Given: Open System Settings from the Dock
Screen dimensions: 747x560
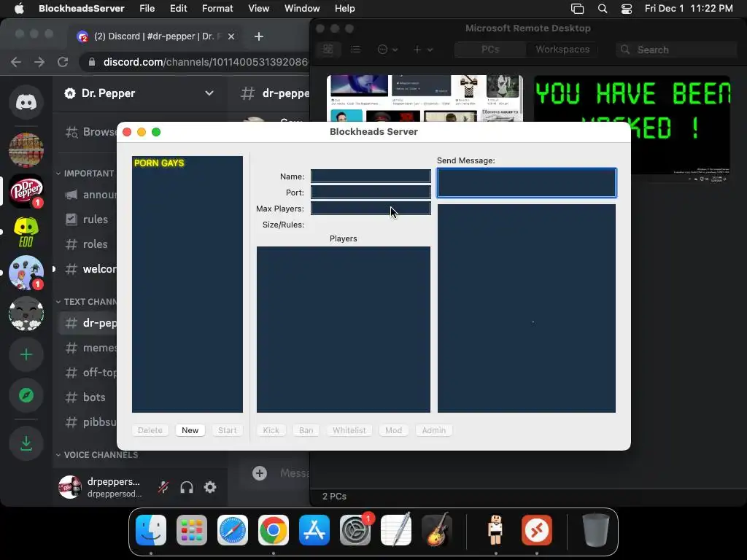Looking at the screenshot, I should tap(355, 530).
